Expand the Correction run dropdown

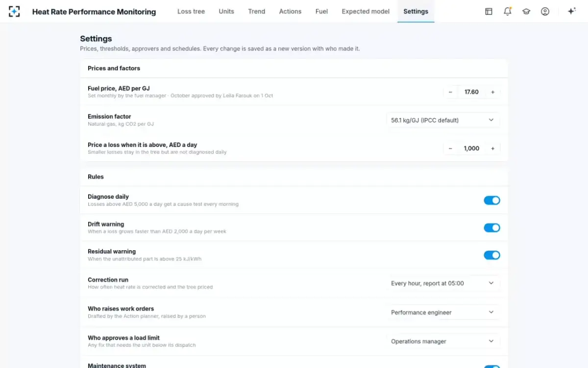point(443,283)
